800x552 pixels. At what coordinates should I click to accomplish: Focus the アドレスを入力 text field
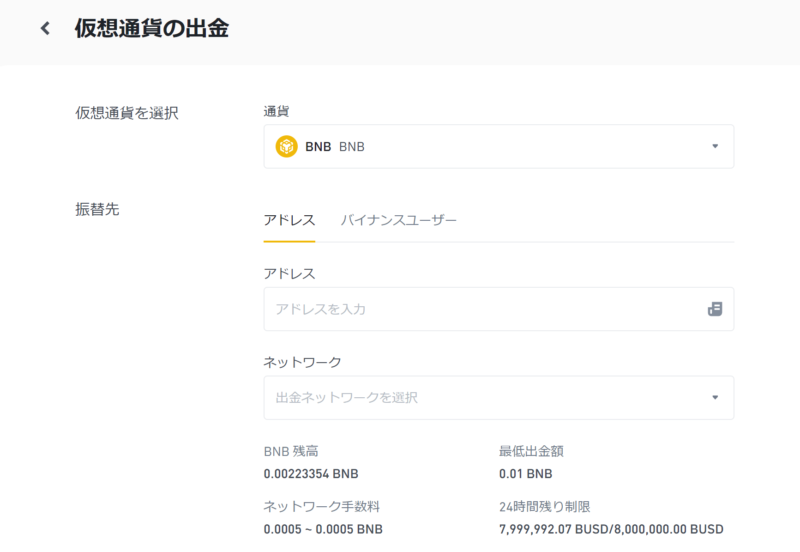[x=485, y=309]
